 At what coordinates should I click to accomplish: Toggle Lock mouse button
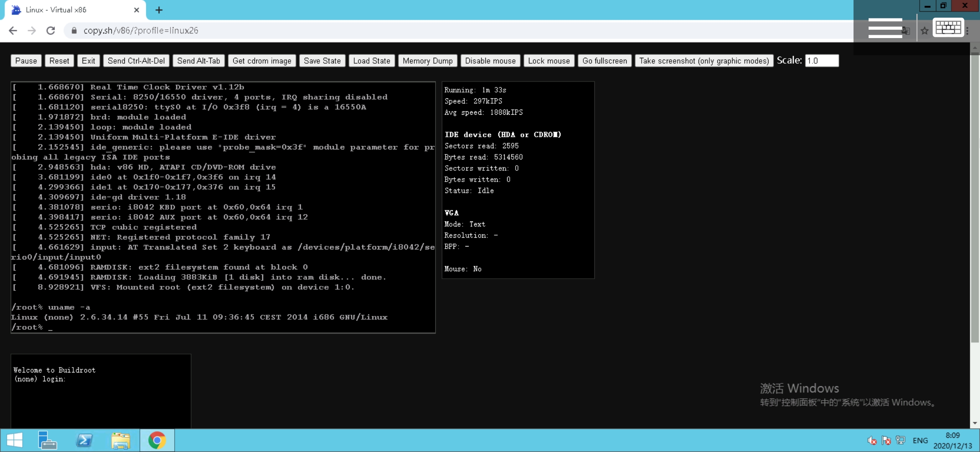[x=549, y=61]
